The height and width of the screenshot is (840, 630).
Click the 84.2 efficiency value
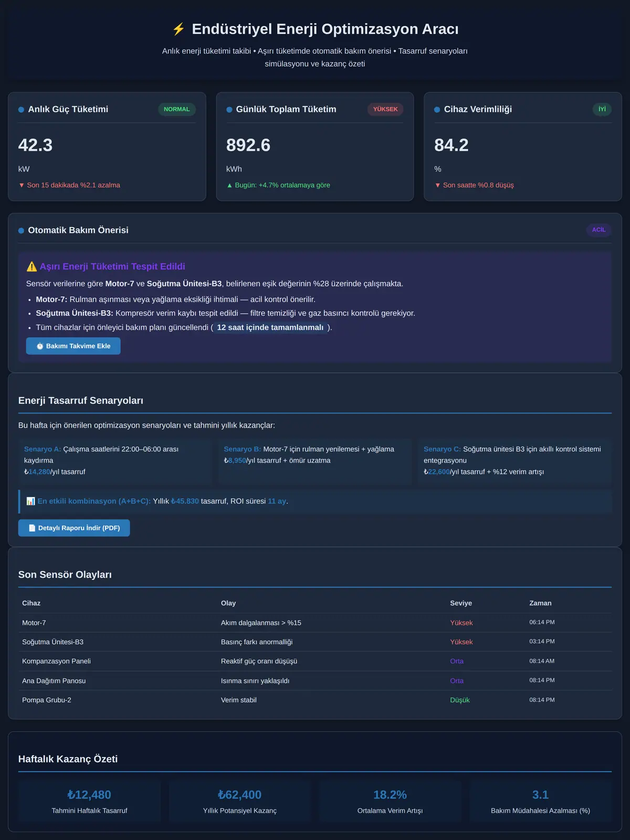click(451, 145)
